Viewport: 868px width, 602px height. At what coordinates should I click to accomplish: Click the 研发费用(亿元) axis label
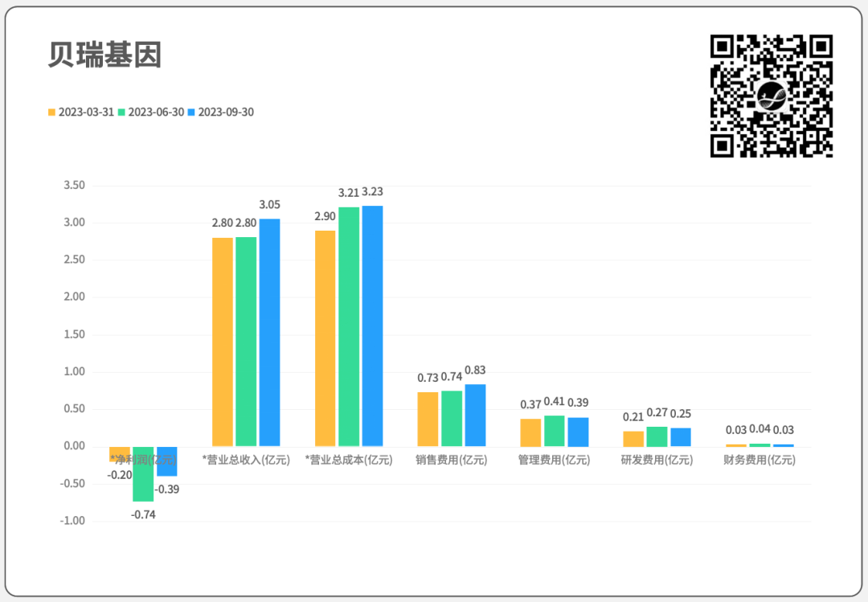coord(657,461)
